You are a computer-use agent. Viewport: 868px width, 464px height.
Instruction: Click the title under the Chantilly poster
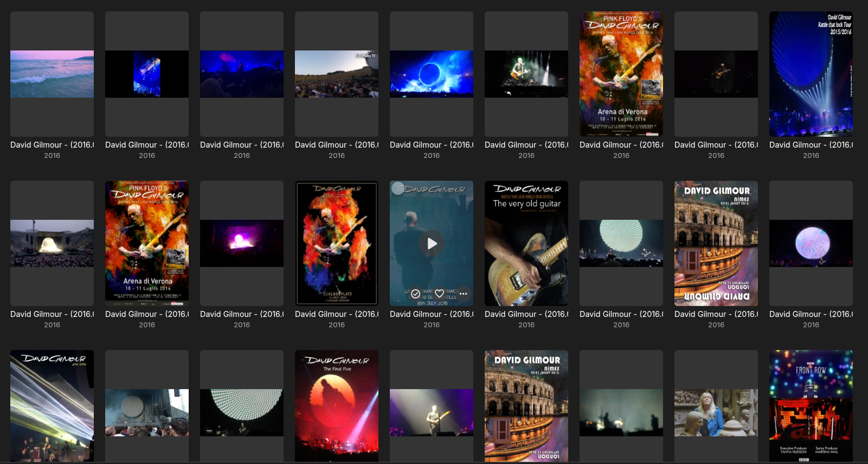pyautogui.click(x=432, y=314)
